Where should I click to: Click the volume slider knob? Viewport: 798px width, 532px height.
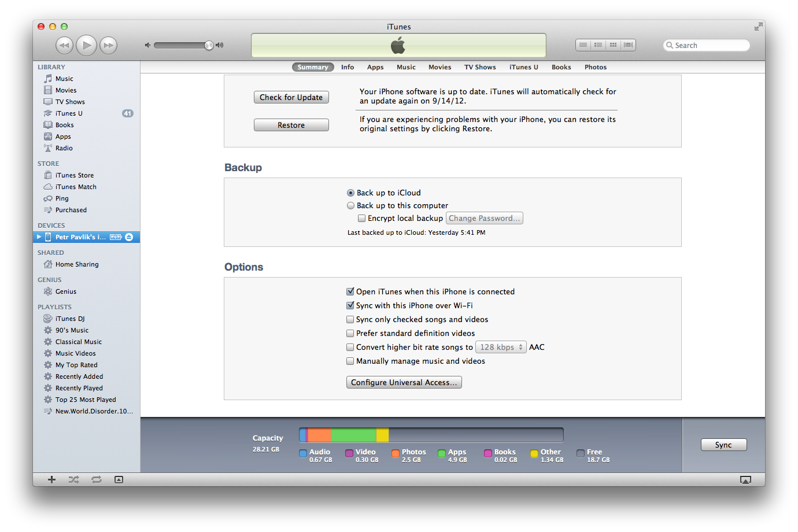[209, 45]
